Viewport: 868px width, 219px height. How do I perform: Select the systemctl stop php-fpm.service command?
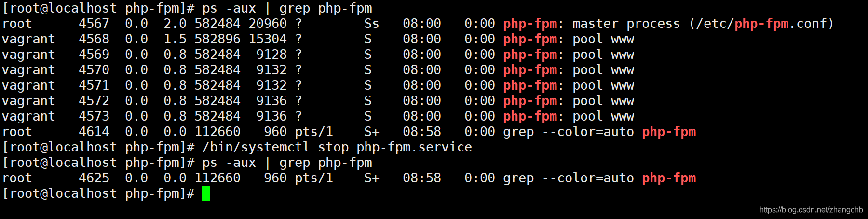337,147
